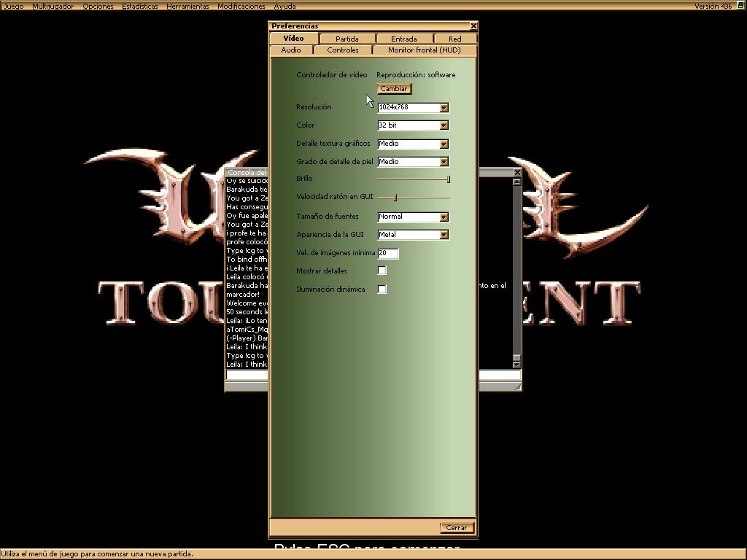747x560 pixels.
Task: Click the console line starting "Barakuda tie"
Action: 247,189
